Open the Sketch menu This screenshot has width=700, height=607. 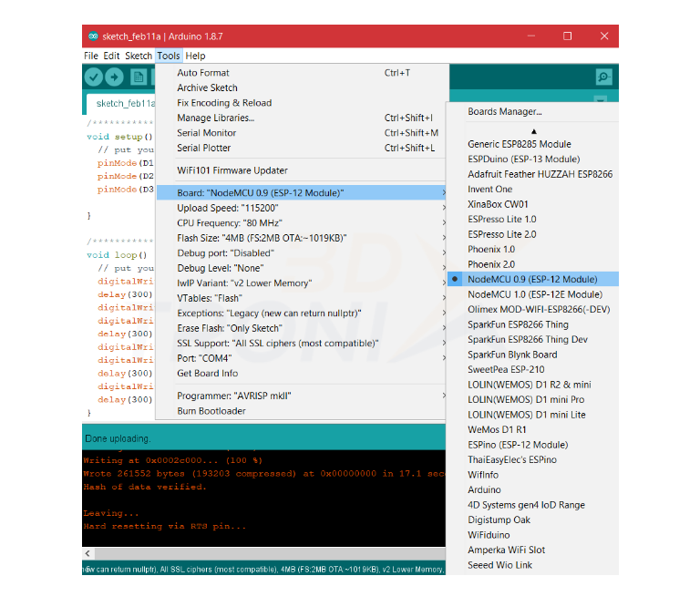(x=139, y=56)
